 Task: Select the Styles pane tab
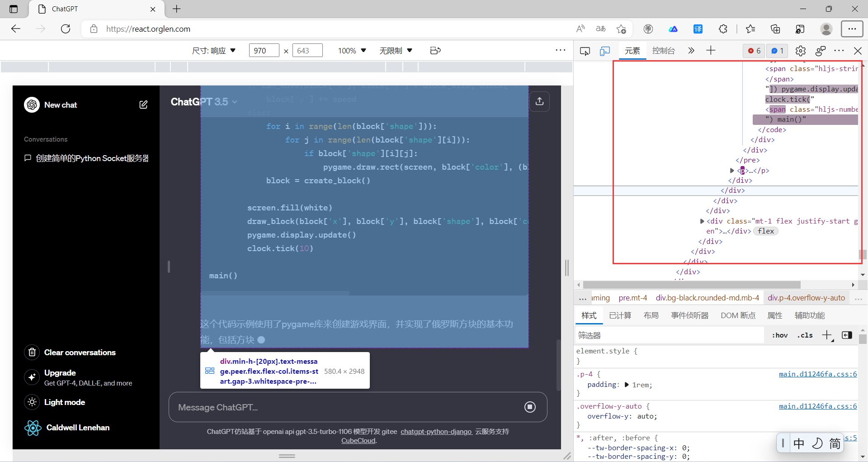(x=589, y=315)
